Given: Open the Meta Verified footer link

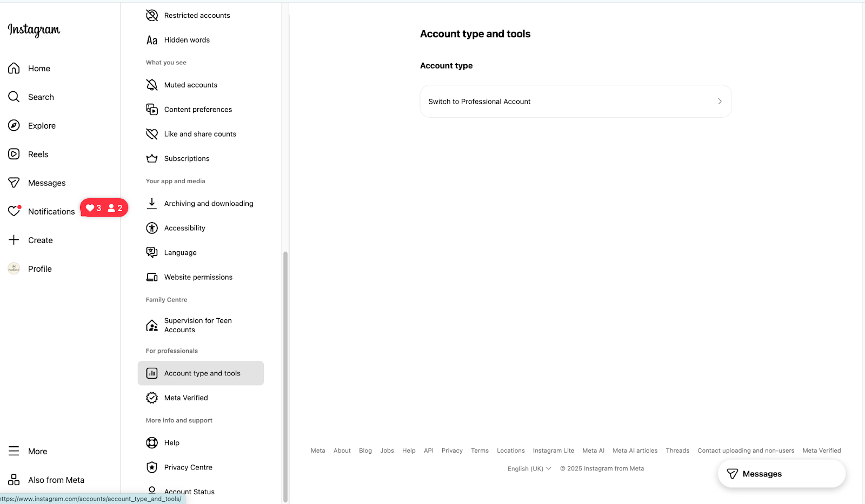Looking at the screenshot, I should coord(822,451).
